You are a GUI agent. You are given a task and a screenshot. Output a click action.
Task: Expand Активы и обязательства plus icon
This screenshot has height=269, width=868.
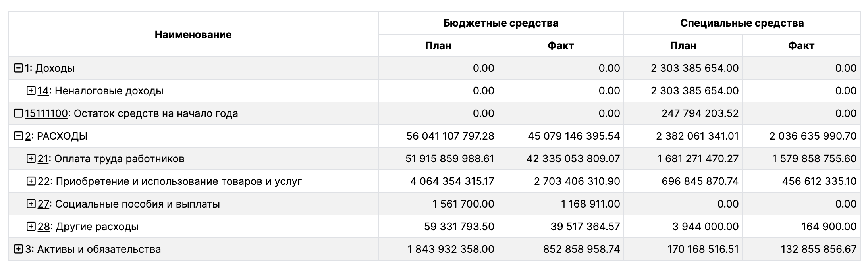point(18,249)
